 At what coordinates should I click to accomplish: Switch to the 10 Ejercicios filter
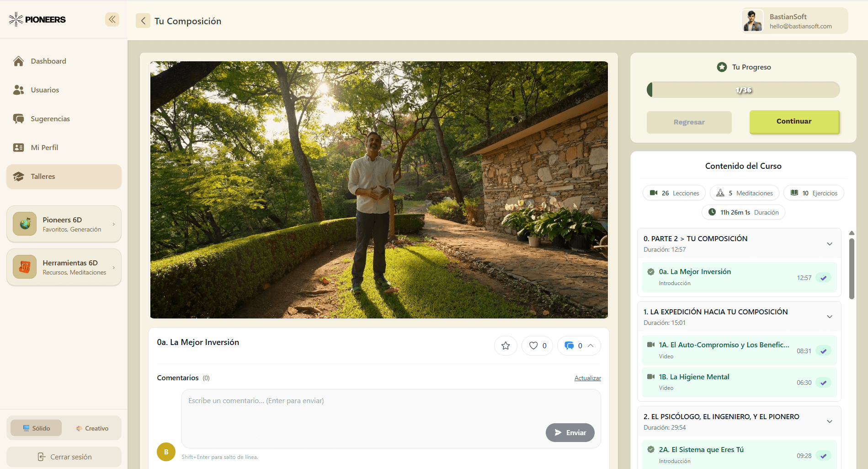click(x=814, y=193)
